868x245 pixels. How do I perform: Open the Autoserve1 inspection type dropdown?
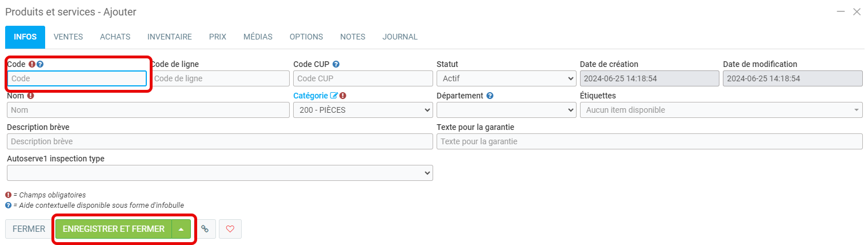(x=219, y=173)
